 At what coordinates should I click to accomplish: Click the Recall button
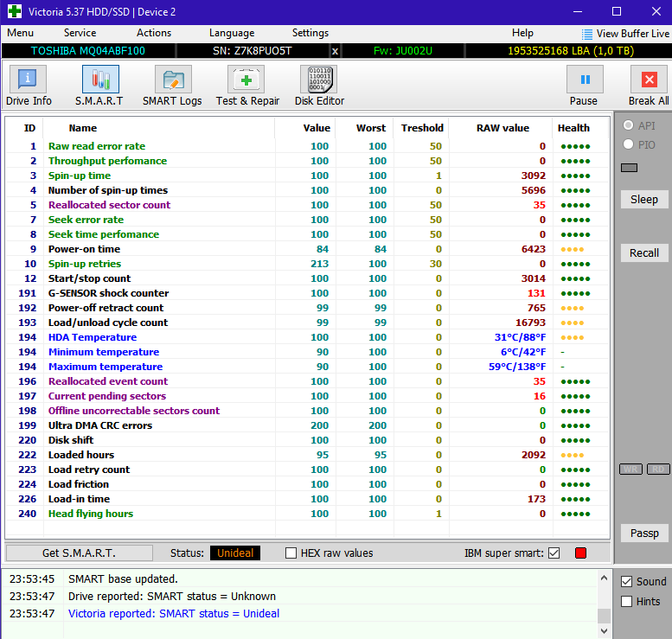point(643,252)
